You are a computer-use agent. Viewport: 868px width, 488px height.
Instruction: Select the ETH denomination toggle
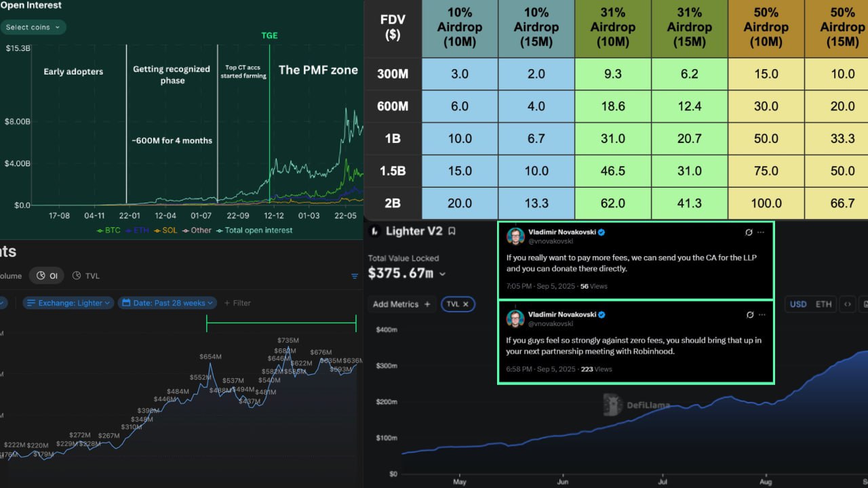(x=823, y=304)
